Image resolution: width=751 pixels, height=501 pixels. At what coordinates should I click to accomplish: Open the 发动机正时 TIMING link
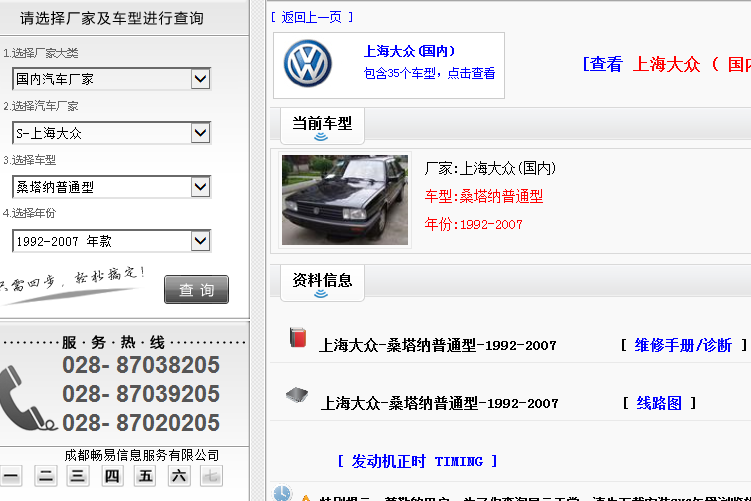point(417,461)
